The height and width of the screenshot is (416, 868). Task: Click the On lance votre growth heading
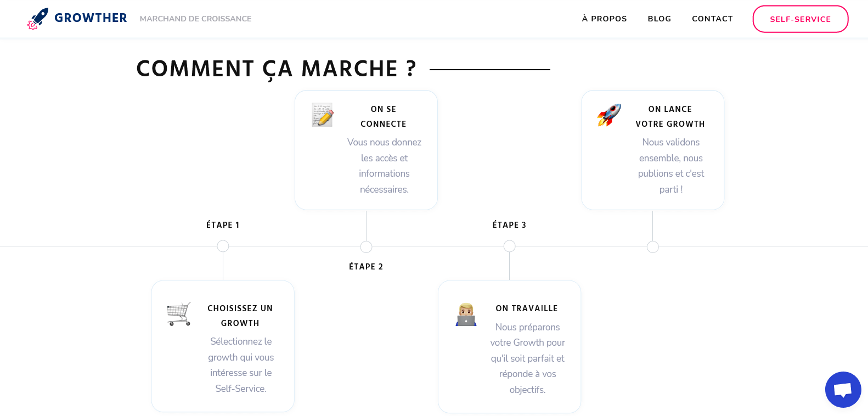point(670,116)
